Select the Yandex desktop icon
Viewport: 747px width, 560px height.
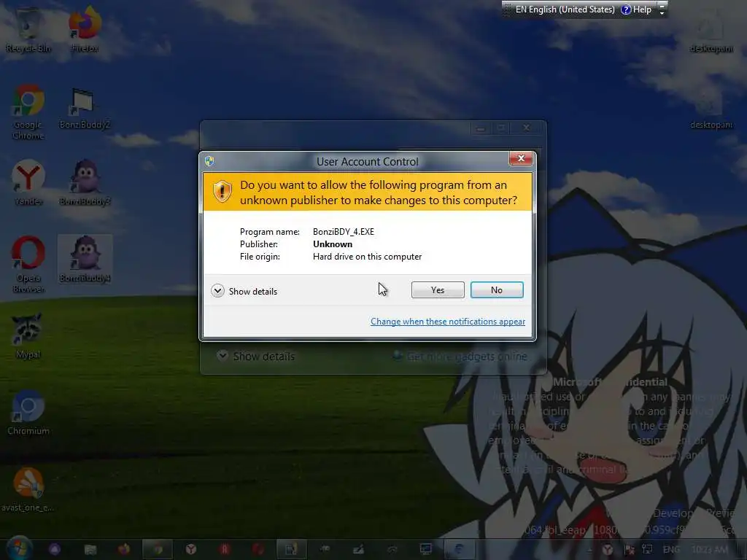(28, 183)
